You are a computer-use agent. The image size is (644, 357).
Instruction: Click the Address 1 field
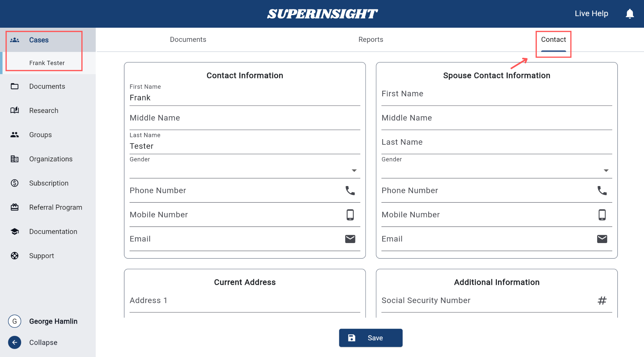245,301
